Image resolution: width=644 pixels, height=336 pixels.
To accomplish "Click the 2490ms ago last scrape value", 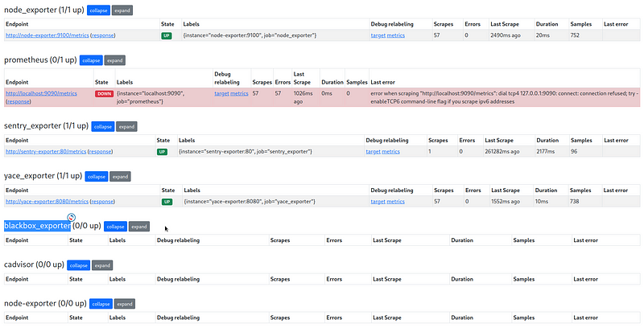I will click(506, 35).
